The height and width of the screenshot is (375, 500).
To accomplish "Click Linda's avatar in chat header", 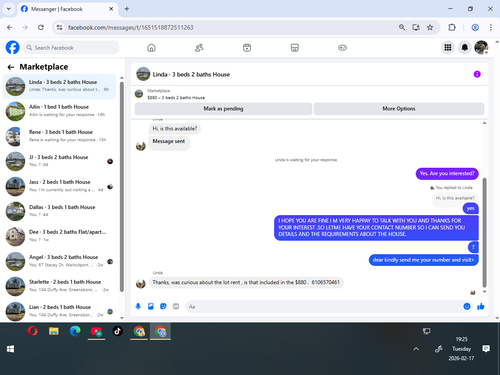I will 143,74.
